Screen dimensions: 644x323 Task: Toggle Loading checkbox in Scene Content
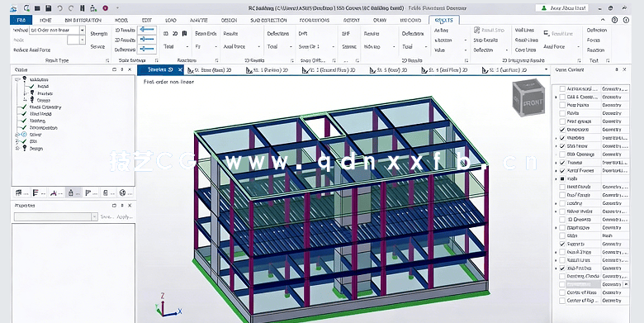[x=562, y=203]
